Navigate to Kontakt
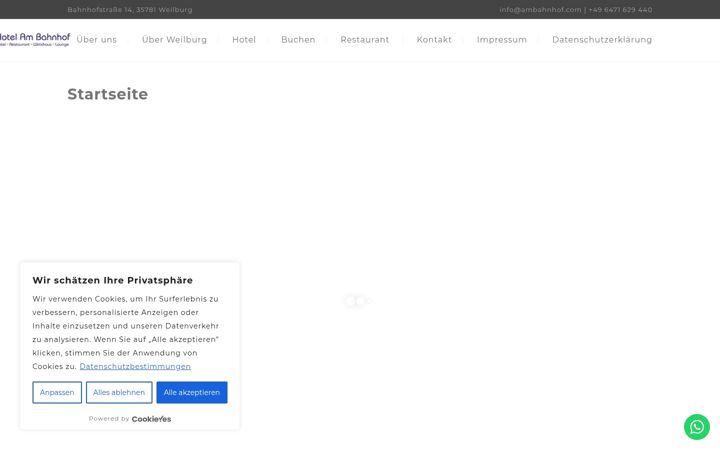720x450 pixels. [x=434, y=40]
